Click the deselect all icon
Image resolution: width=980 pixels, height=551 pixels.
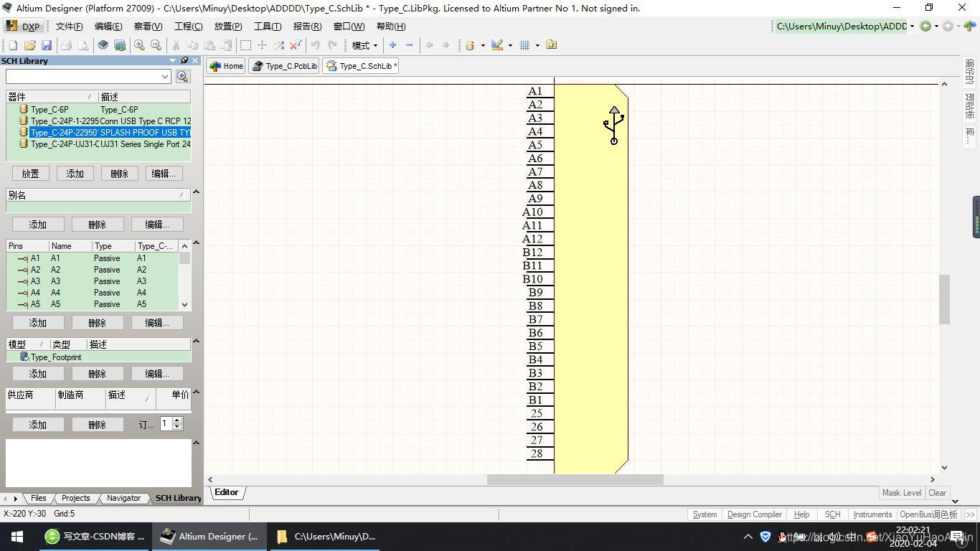tap(279, 45)
